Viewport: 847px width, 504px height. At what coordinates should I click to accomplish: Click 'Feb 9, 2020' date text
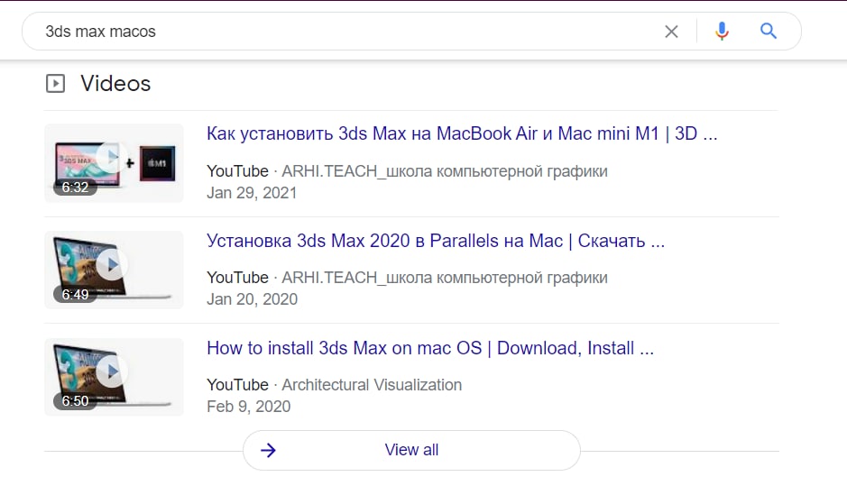(x=248, y=407)
